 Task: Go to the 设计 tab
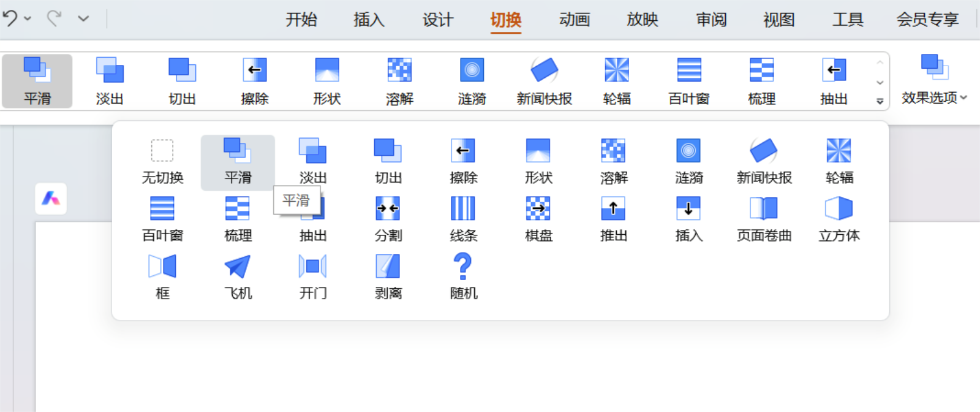click(437, 20)
